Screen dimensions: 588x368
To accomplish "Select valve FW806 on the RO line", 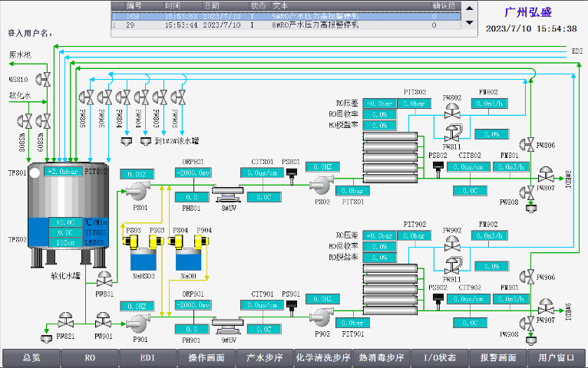I will 528,143.
